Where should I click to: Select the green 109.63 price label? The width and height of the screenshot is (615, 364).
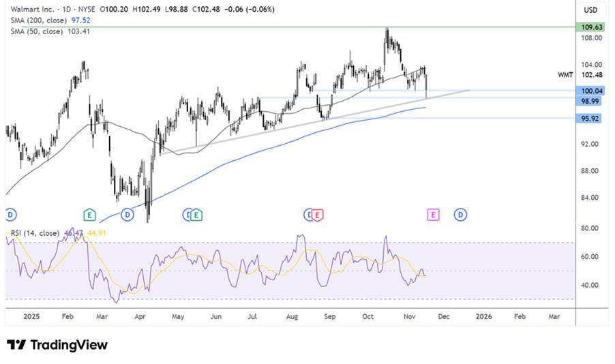click(592, 27)
